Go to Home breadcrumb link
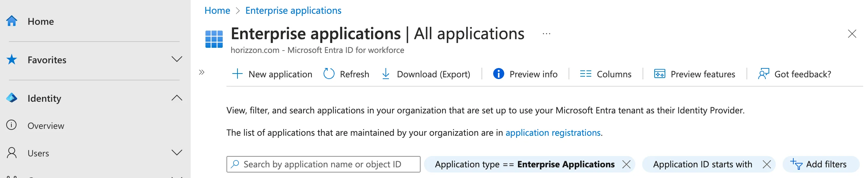The image size is (868, 178). (x=217, y=10)
